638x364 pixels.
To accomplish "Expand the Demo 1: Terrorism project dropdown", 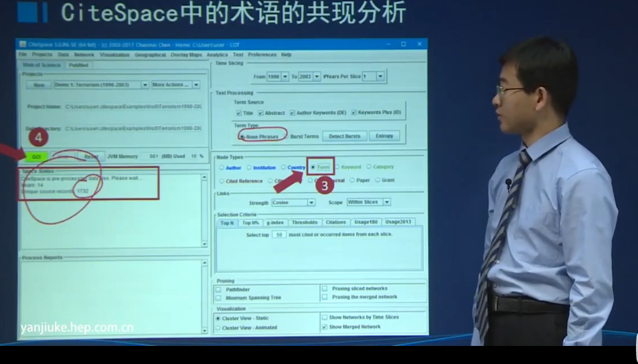I will click(145, 85).
